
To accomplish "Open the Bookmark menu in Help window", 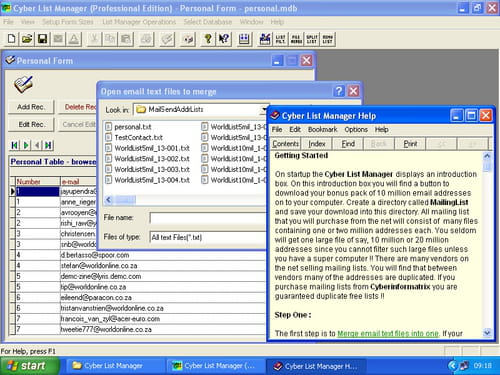I will [x=322, y=129].
